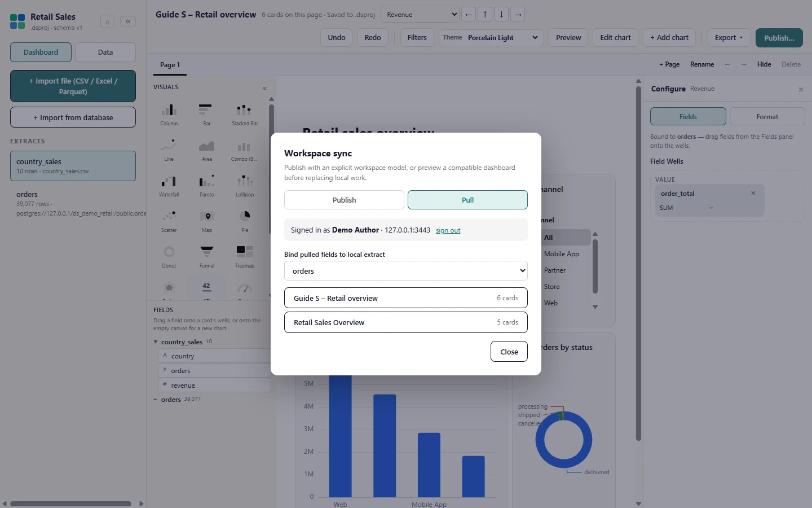Open the Export dropdown menu
Viewport: 812px width, 508px height.
pos(729,38)
